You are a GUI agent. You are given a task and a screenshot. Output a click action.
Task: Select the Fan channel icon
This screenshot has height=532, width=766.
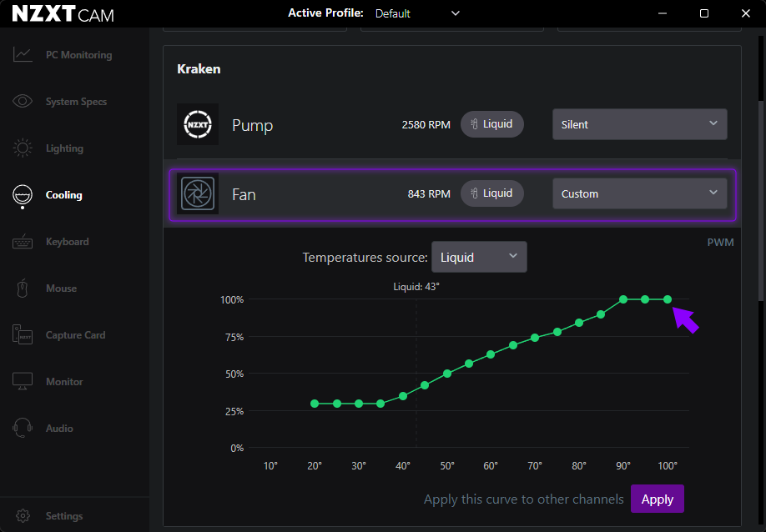click(198, 193)
